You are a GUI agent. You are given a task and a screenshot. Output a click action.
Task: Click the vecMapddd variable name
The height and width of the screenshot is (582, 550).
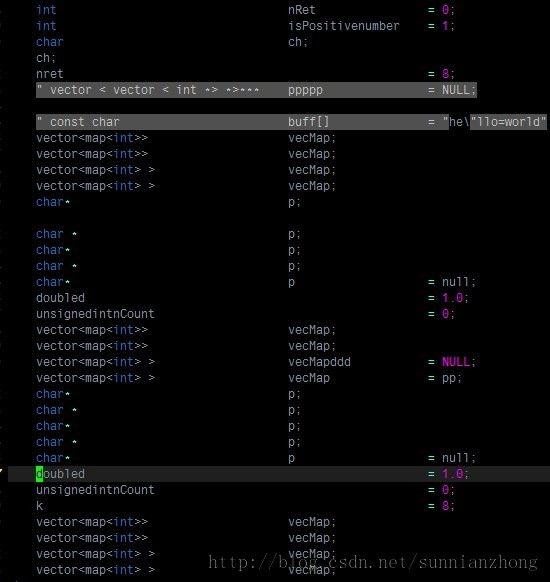pyautogui.click(x=319, y=362)
